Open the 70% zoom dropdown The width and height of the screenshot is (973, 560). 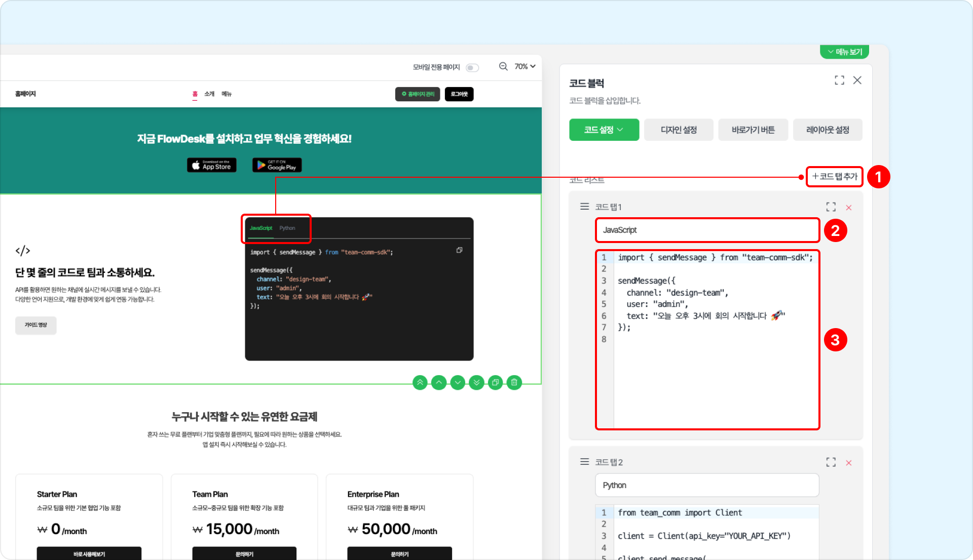coord(525,66)
